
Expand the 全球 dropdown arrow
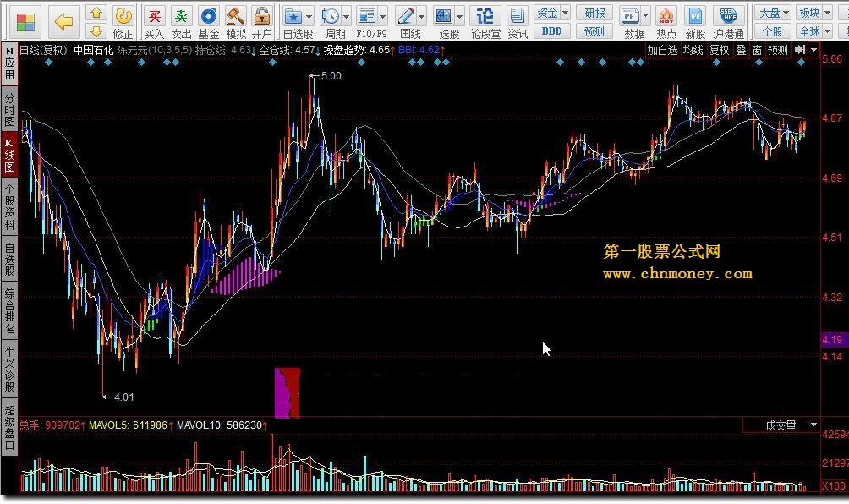click(x=827, y=31)
